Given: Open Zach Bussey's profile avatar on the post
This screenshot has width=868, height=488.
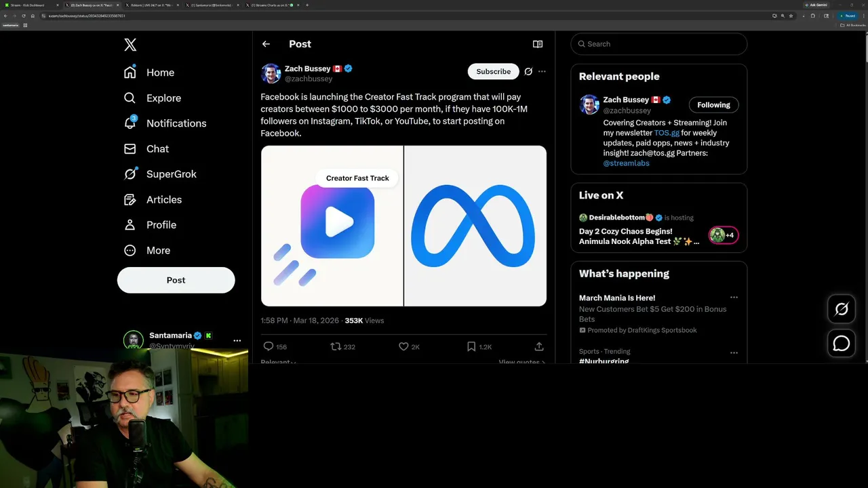Looking at the screenshot, I should point(271,73).
